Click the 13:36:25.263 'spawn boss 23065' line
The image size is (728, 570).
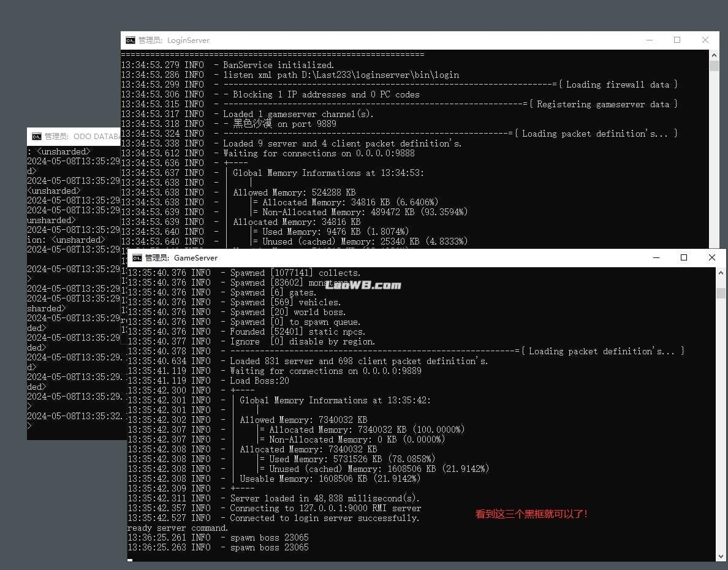(218, 547)
